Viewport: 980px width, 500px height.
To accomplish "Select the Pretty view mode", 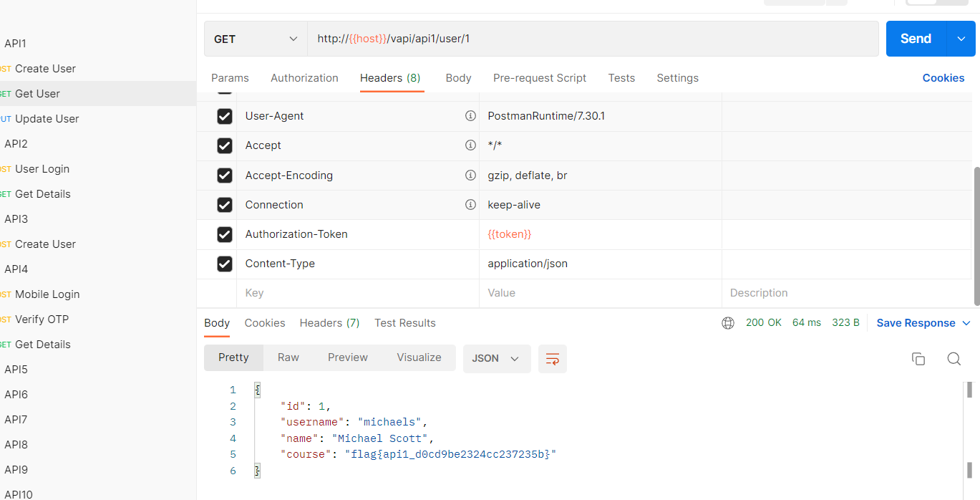I will tap(233, 357).
